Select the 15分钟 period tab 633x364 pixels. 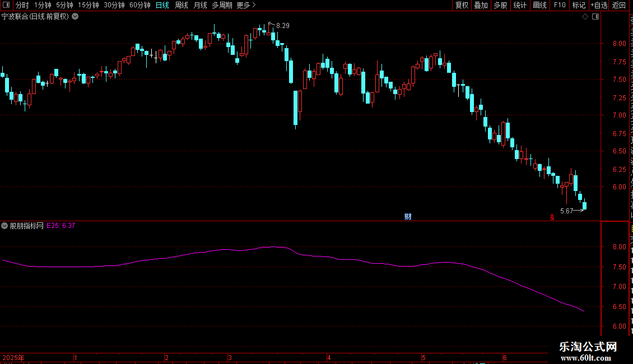click(88, 5)
